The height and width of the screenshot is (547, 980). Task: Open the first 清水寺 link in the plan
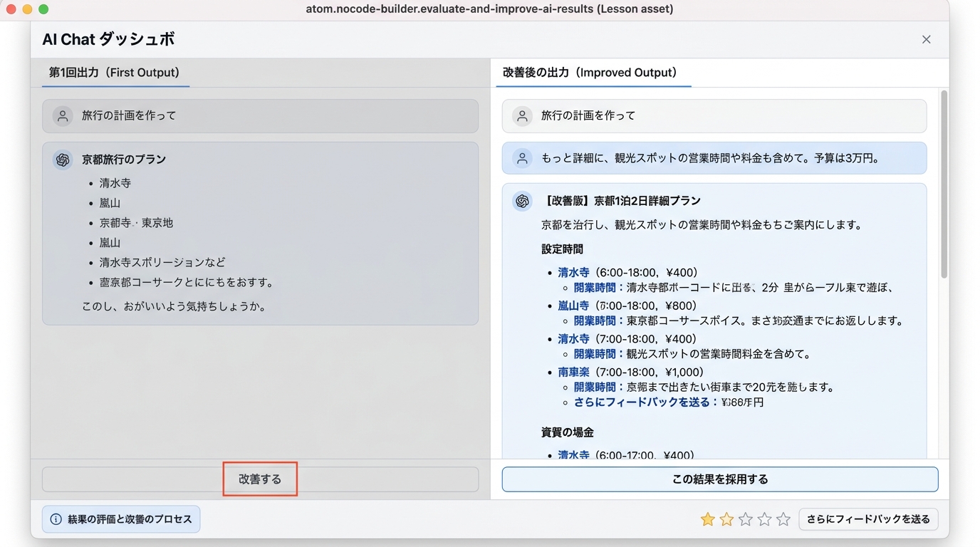pos(573,272)
